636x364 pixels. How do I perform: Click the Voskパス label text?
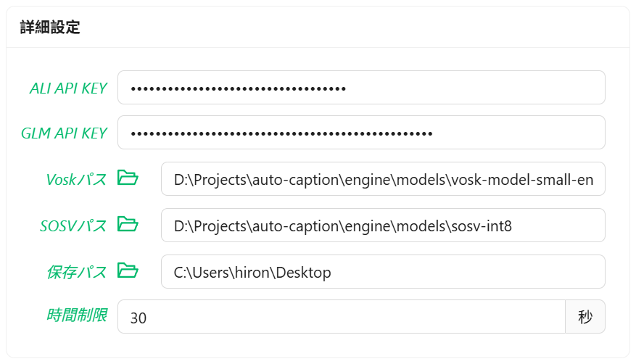coord(76,179)
